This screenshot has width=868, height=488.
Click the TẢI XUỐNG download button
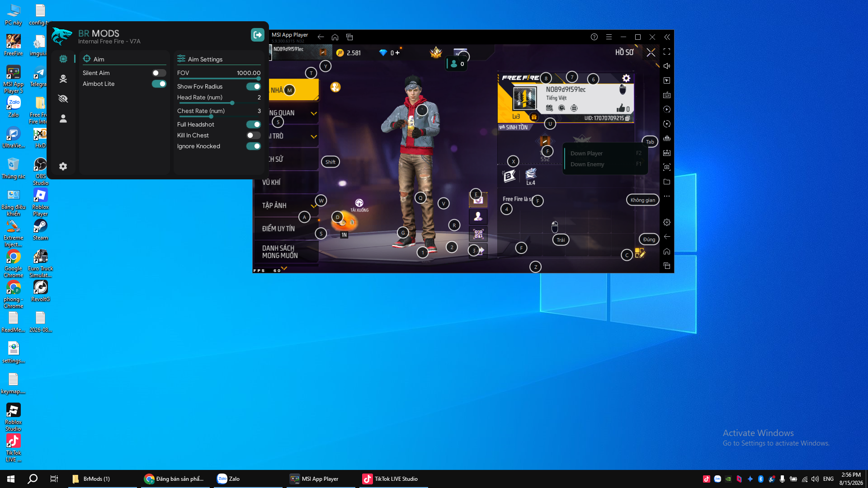pyautogui.click(x=359, y=205)
